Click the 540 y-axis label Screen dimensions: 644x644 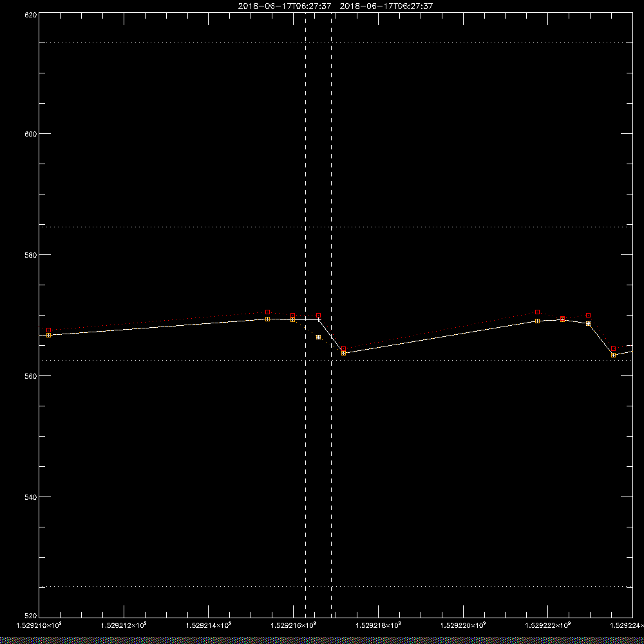[31, 497]
